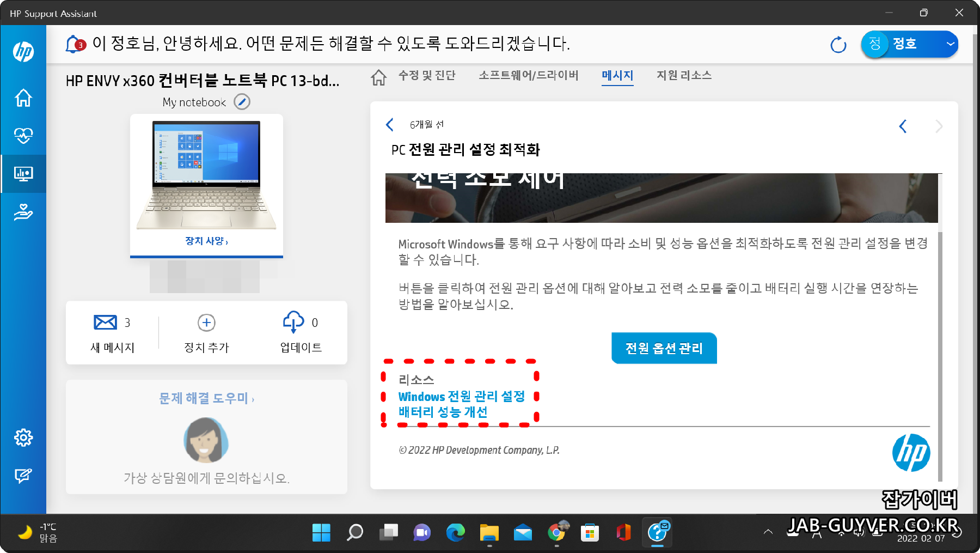
Task: Open the feedback icon in sidebar
Action: [x=23, y=476]
